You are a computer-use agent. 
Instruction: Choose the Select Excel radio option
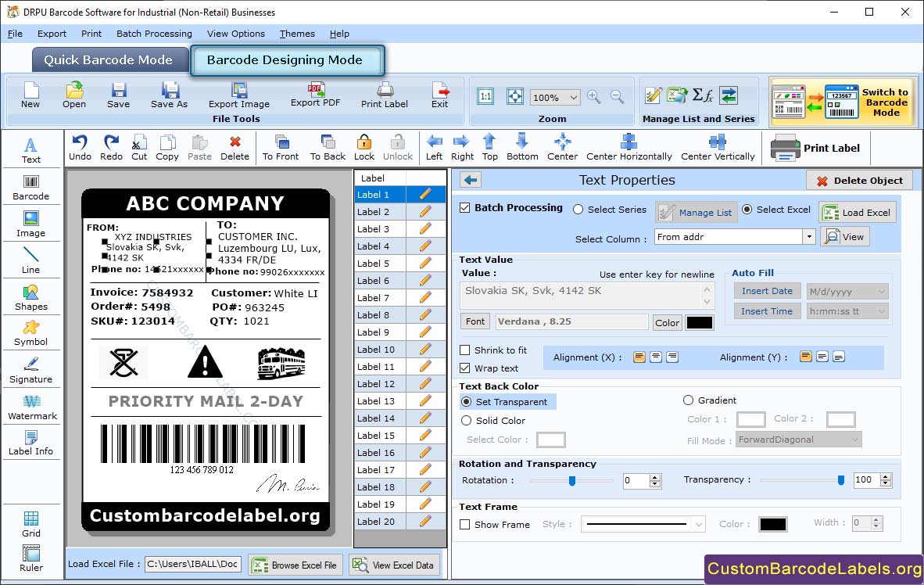tap(747, 210)
